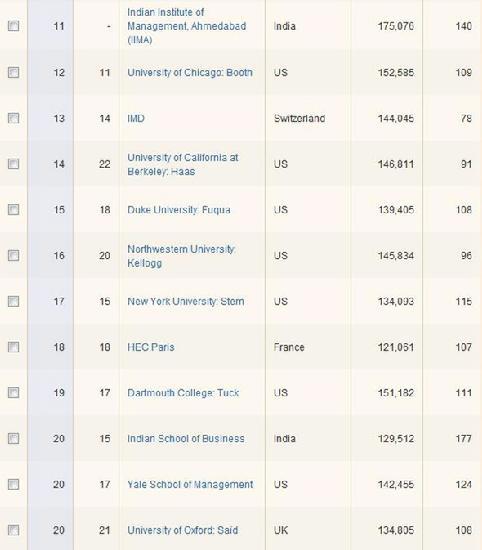The width and height of the screenshot is (482, 550).
Task: Open the Indian Institute of Management, Ahmedabad link
Action: coord(187,26)
